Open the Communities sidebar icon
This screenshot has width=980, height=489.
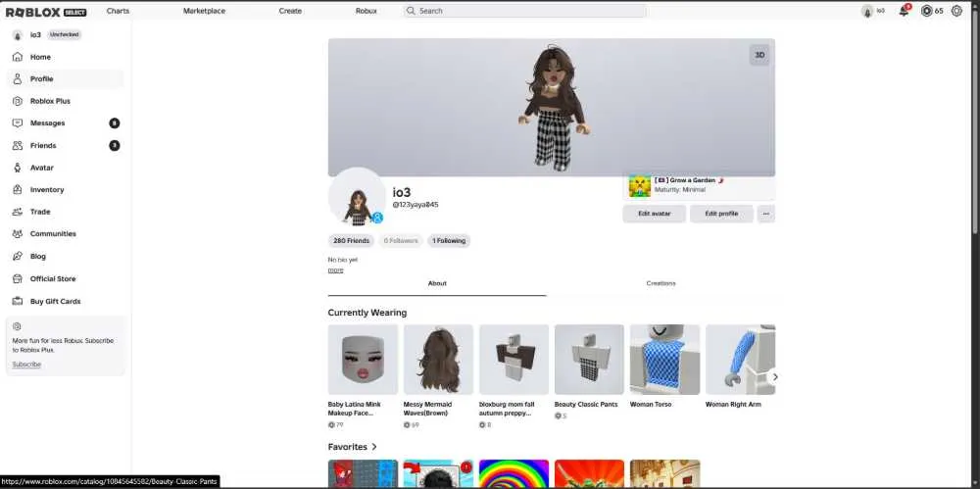(x=18, y=234)
